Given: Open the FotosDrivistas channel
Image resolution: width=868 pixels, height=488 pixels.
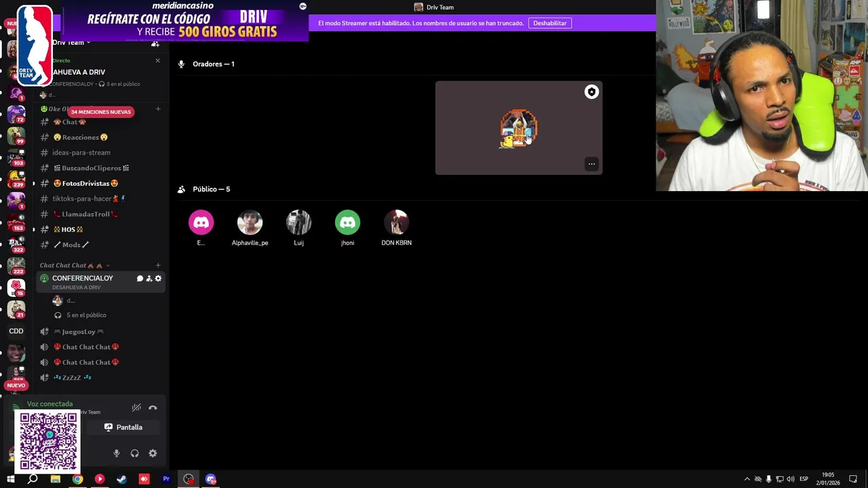Looking at the screenshot, I should click(x=100, y=183).
